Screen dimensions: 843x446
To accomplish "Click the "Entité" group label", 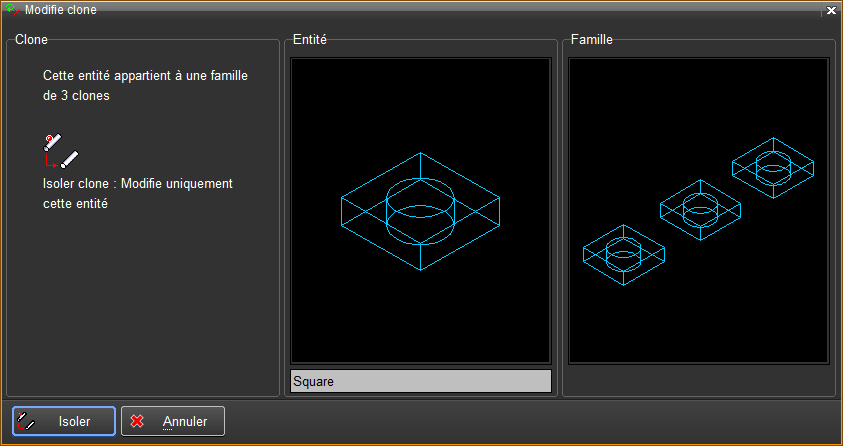I will [x=310, y=39].
